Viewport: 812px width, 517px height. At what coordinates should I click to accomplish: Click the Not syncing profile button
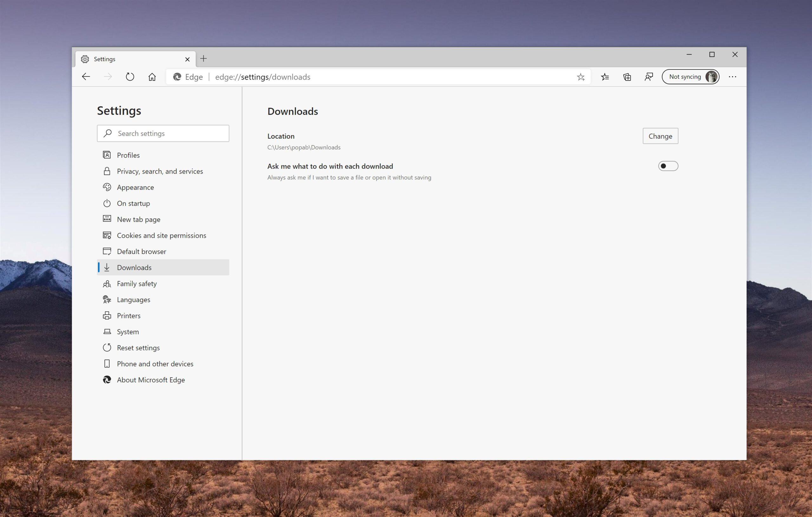click(x=691, y=76)
